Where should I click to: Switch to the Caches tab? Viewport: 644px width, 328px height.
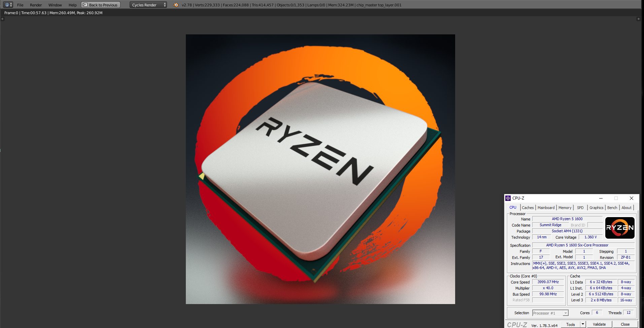[x=528, y=208]
